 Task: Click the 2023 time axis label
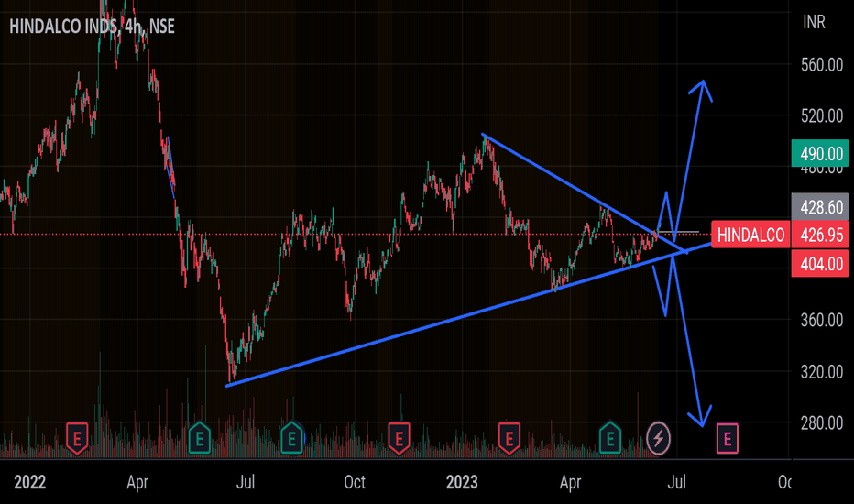[462, 482]
